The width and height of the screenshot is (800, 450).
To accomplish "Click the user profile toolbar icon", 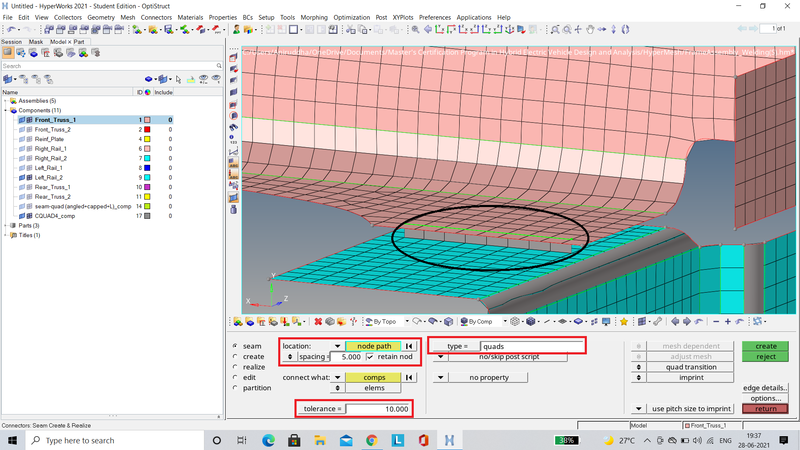I will [237, 30].
